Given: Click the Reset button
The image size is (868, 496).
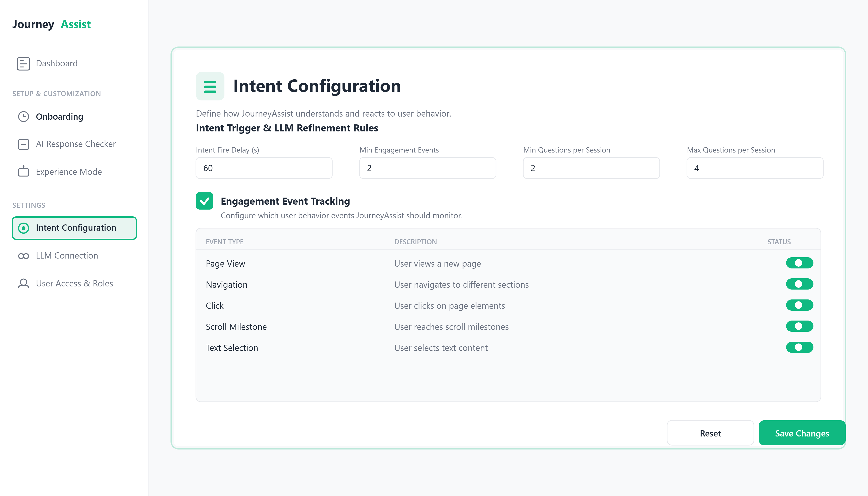Looking at the screenshot, I should pos(710,433).
